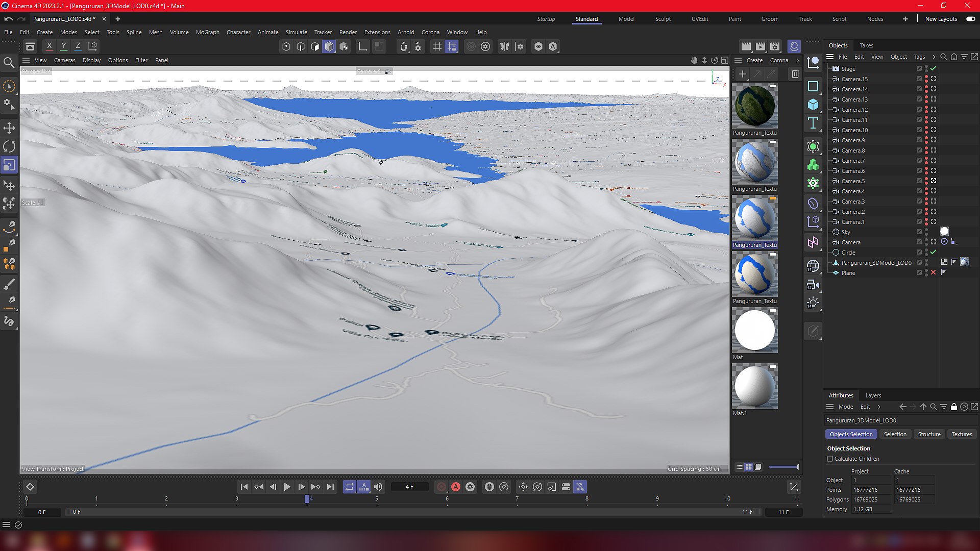Viewport: 980px width, 551px height.
Task: Toggle Z axis lock
Action: coord(78,46)
